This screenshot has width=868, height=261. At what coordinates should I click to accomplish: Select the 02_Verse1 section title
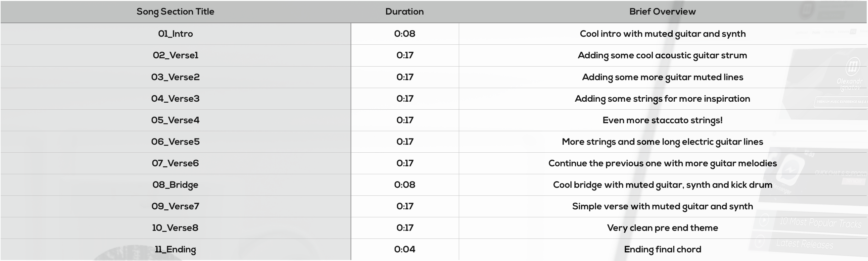(x=175, y=55)
